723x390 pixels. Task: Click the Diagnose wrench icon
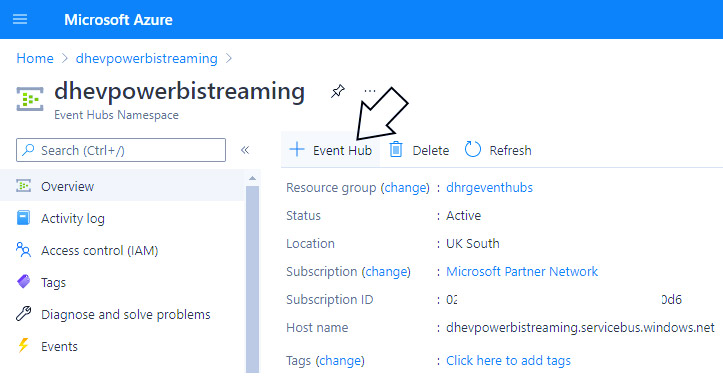(24, 313)
